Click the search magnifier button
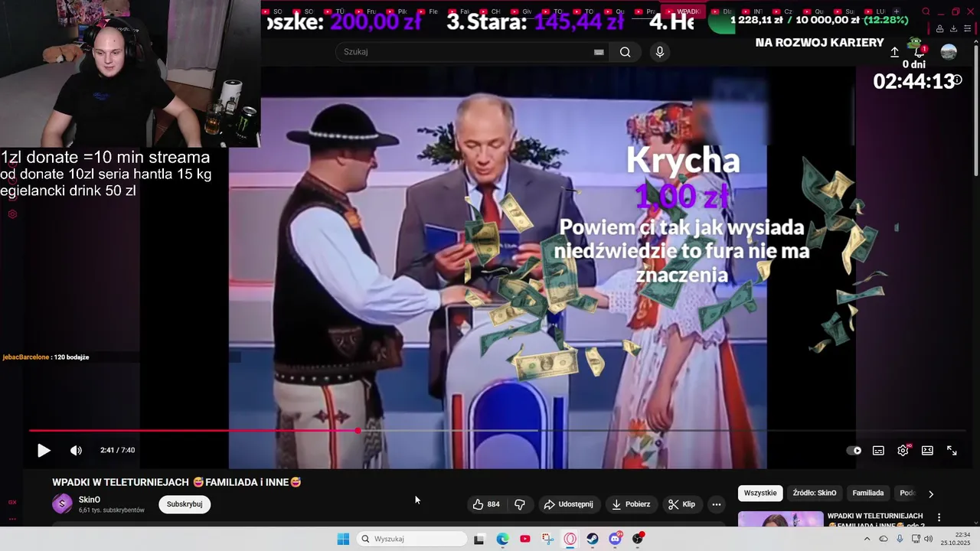The height and width of the screenshot is (551, 980). (x=626, y=52)
